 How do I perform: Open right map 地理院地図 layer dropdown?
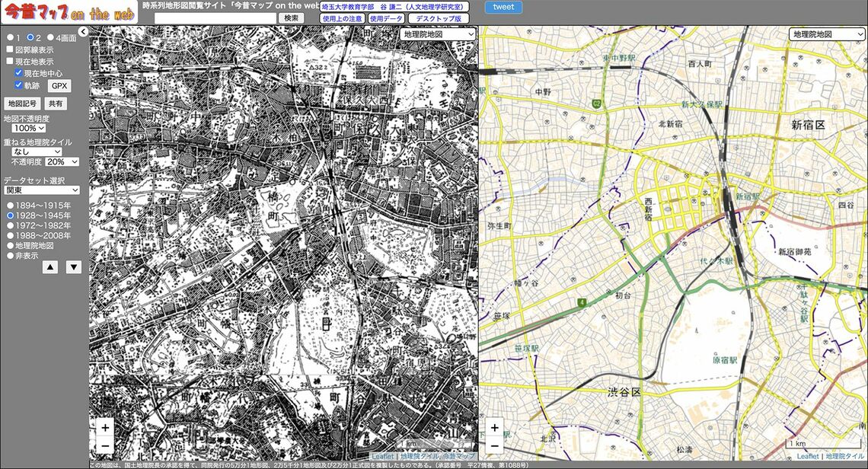coord(827,33)
